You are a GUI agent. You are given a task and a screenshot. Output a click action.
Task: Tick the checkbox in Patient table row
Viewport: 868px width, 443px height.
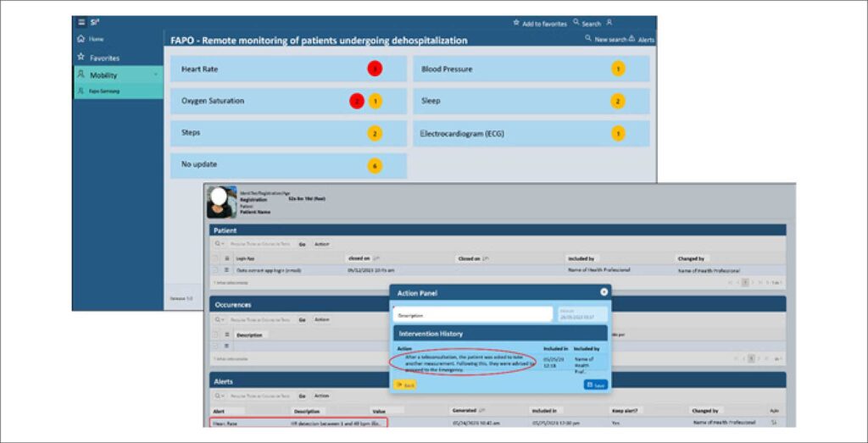point(215,269)
